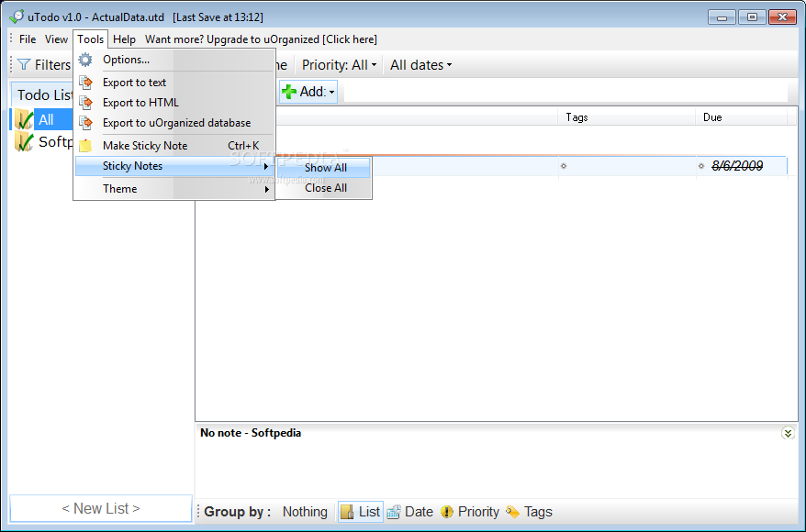Image resolution: width=806 pixels, height=532 pixels.
Task: Click the Filters funnel icon
Action: (24, 64)
